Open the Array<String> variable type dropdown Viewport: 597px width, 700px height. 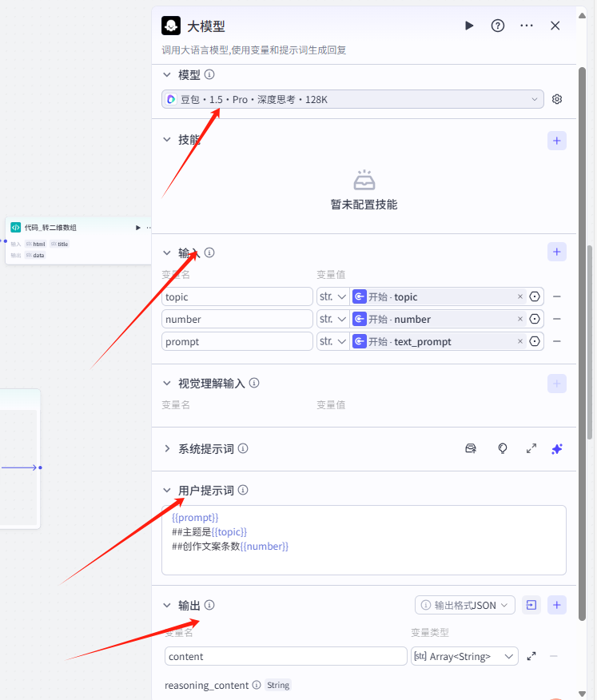[x=464, y=656]
